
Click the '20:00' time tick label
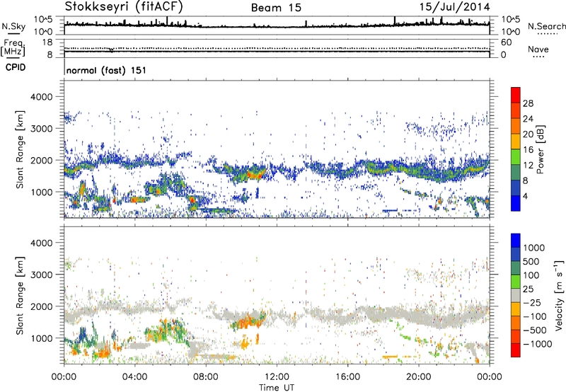(419, 377)
